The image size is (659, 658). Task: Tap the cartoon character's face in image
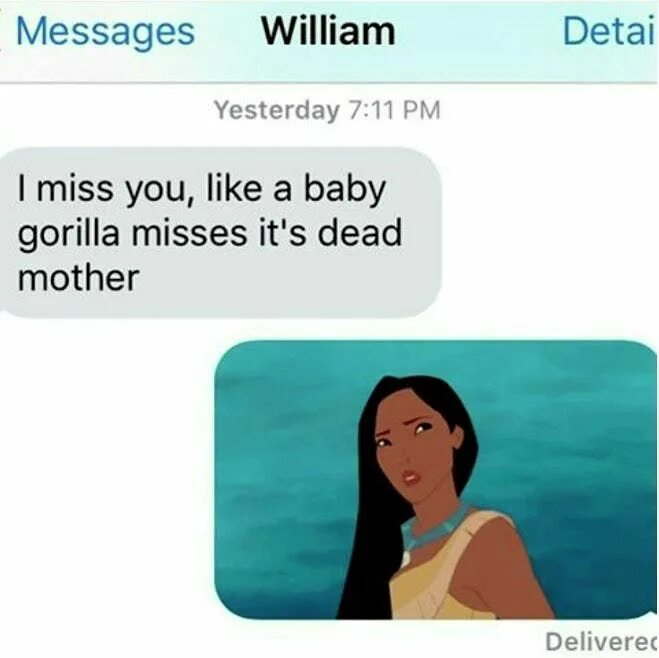click(414, 447)
